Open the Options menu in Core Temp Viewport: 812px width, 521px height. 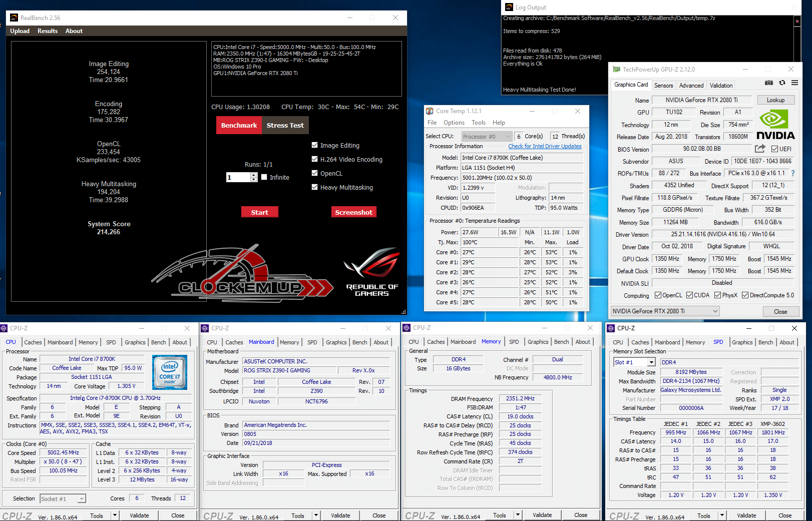454,123
